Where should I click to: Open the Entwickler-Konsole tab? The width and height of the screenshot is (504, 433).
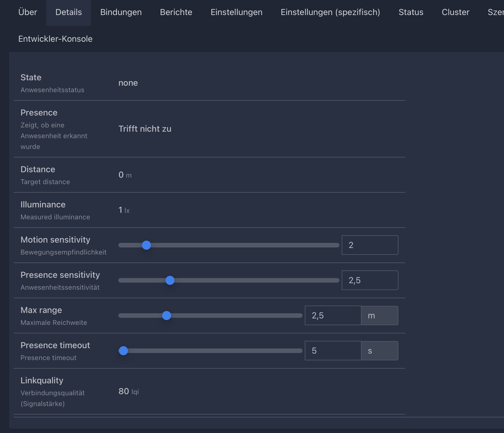pos(55,39)
